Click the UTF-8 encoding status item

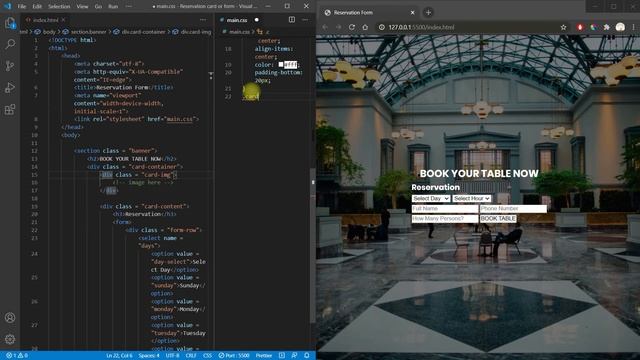click(172, 356)
